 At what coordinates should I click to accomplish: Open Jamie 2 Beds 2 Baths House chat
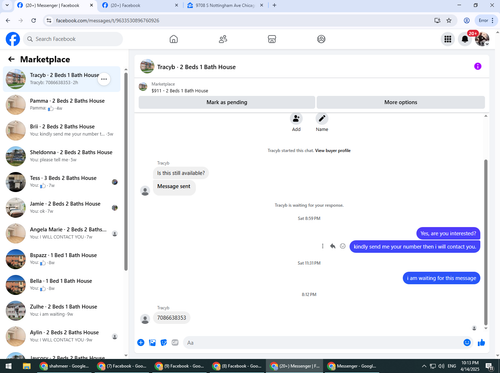pyautogui.click(x=62, y=208)
